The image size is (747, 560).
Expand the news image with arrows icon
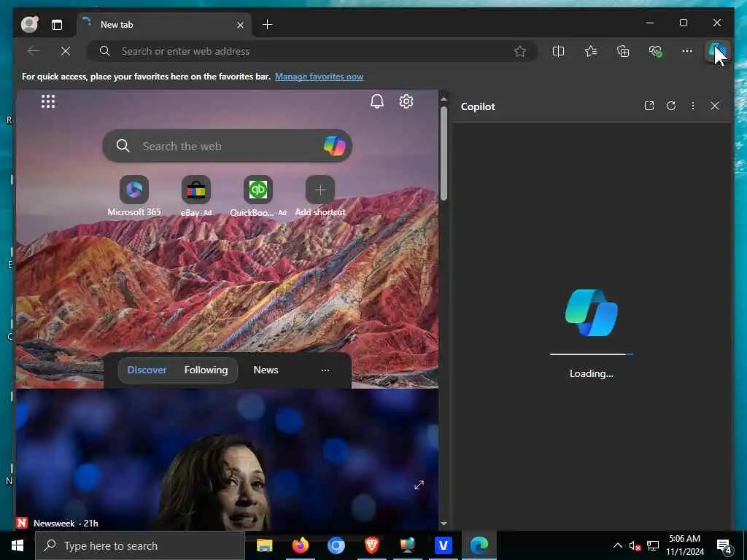point(419,485)
